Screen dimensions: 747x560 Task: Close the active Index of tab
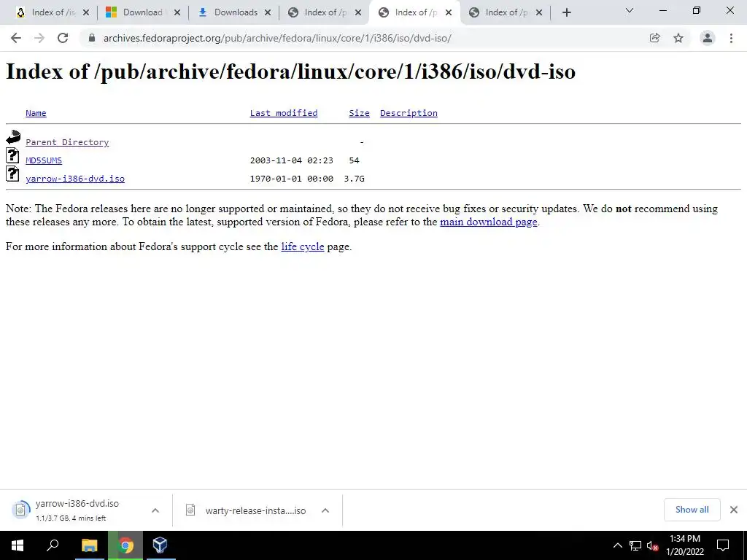(x=449, y=13)
